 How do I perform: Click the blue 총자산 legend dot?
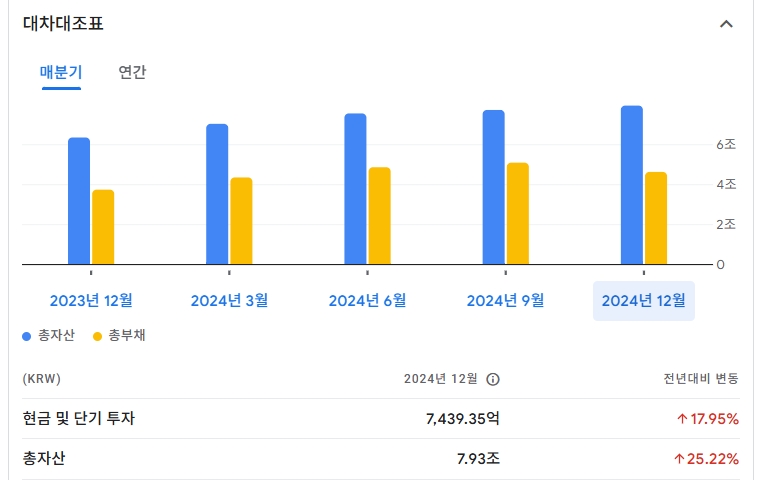[27, 336]
